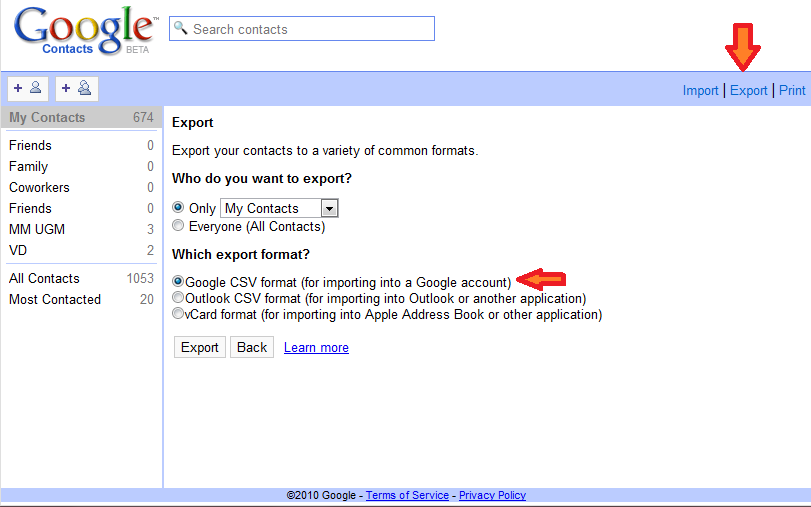Viewport: 811px width, 507px height.
Task: Focus the Search contacts field
Action: pyautogui.click(x=302, y=28)
